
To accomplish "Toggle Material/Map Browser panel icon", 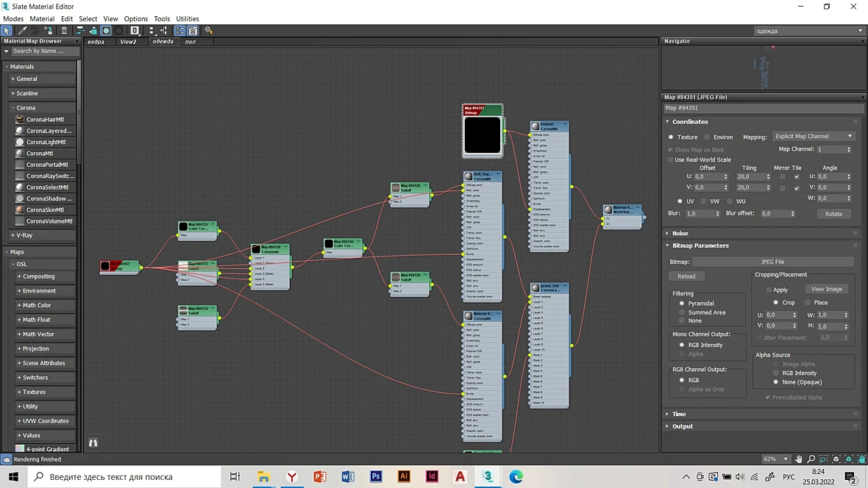I will coord(180,30).
